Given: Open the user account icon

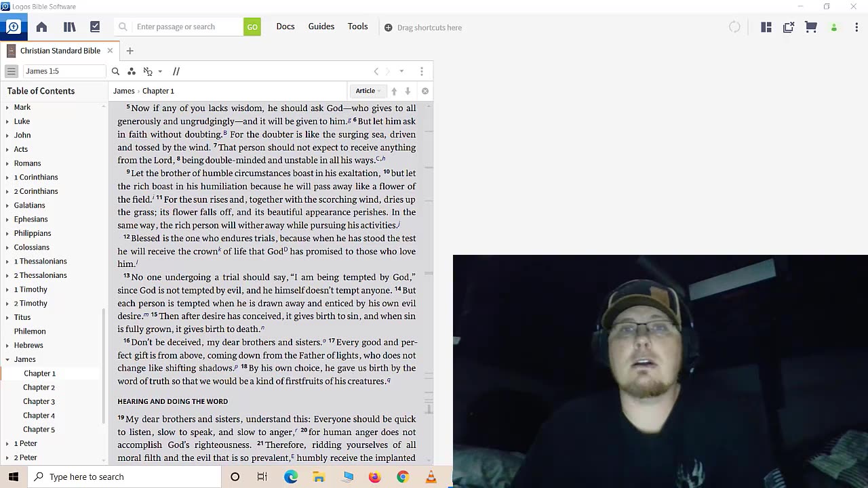Looking at the screenshot, I should pos(834,28).
